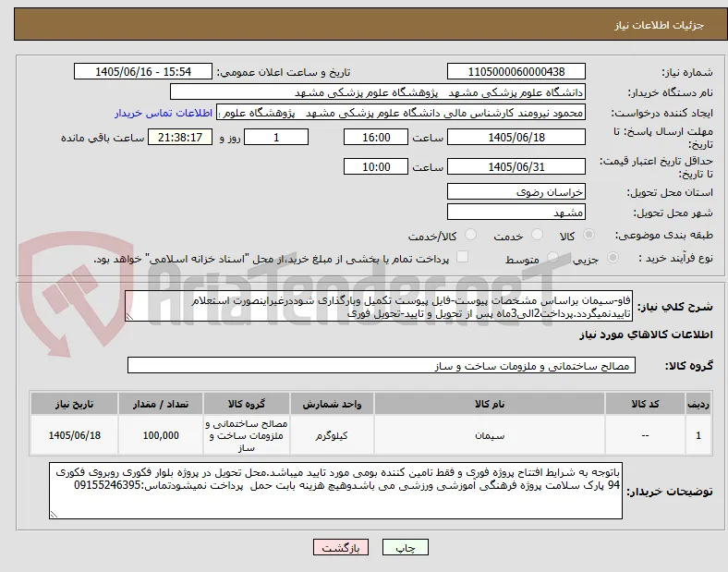Click remaining days field showing 1

point(276,138)
